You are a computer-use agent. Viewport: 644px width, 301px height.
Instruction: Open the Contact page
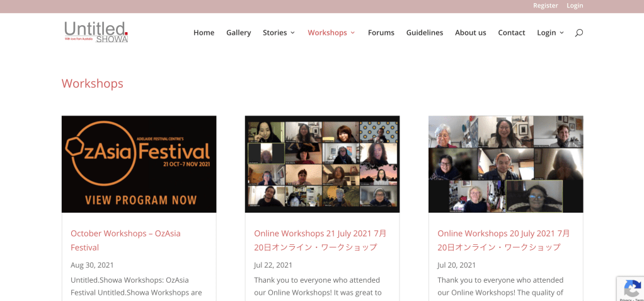click(511, 33)
